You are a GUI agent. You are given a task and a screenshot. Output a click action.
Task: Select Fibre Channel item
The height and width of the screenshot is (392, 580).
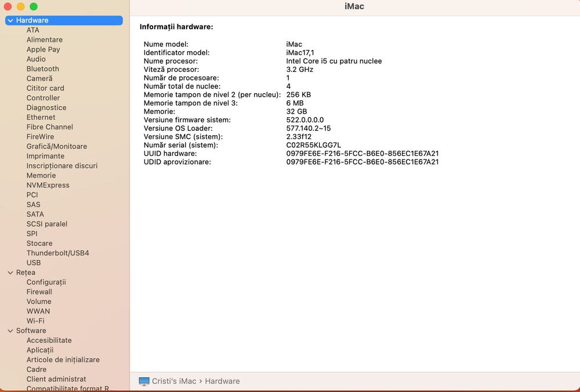click(49, 127)
